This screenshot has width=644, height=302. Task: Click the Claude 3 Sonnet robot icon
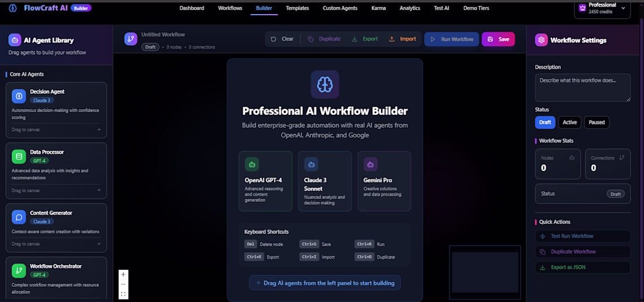pyautogui.click(x=311, y=164)
